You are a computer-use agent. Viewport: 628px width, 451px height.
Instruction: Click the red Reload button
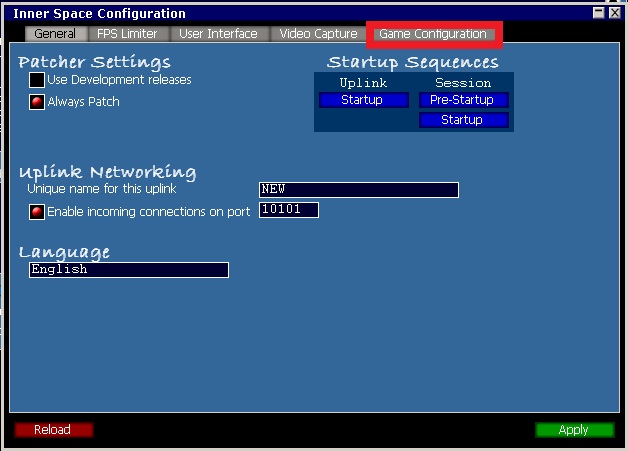tap(54, 430)
